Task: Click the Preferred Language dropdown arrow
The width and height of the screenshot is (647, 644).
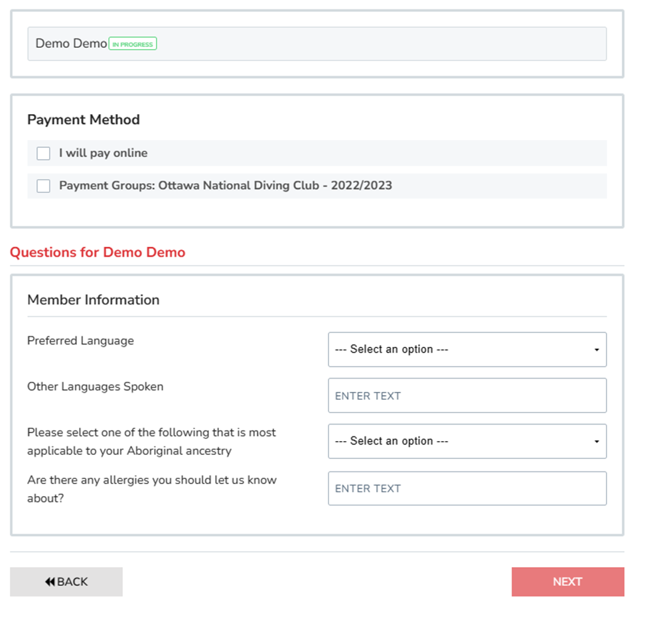Action: (x=596, y=350)
